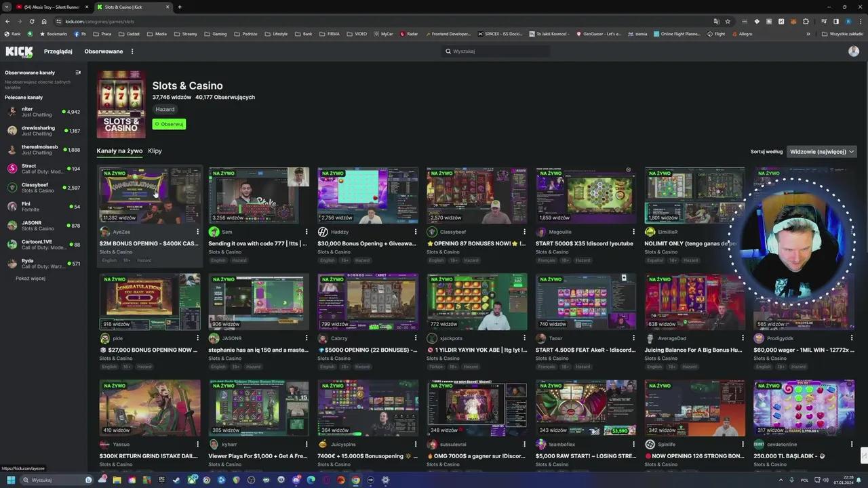Select Slots & Casino browser tab
Screen dimensions: 868x488
coord(132,7)
